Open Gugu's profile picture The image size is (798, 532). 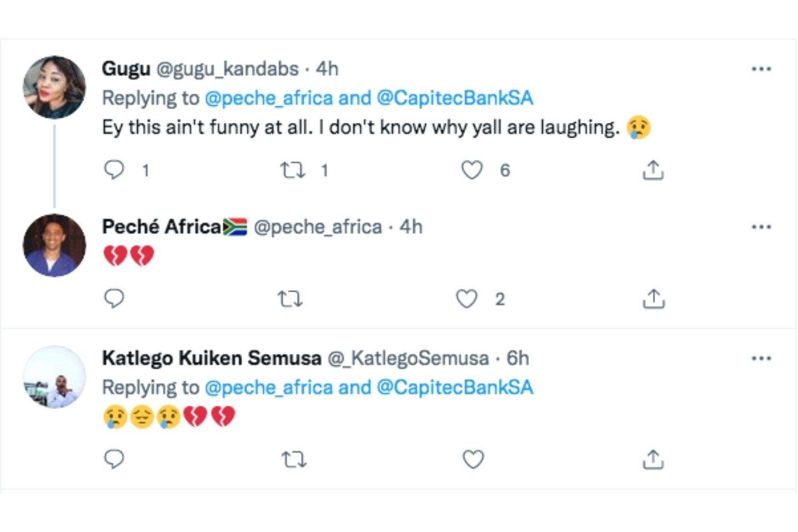point(54,87)
